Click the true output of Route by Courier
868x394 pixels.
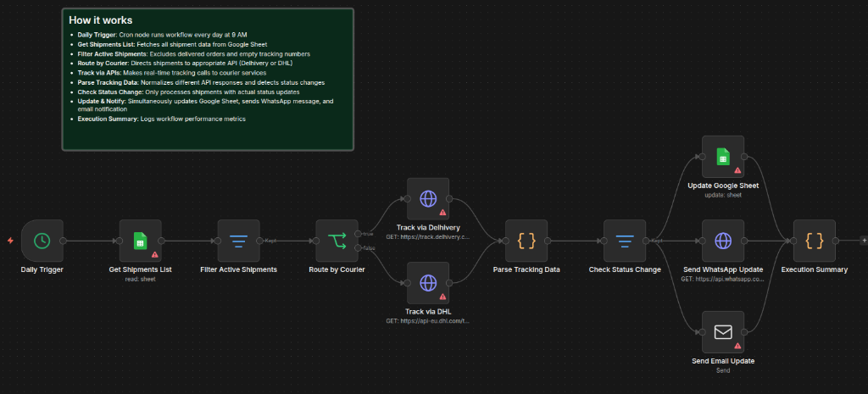359,234
